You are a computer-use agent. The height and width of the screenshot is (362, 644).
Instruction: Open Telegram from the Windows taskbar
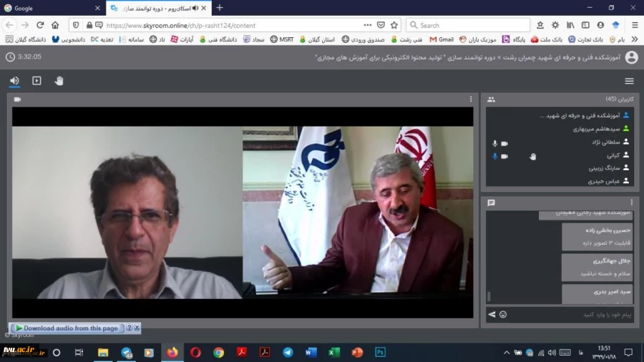(288, 353)
